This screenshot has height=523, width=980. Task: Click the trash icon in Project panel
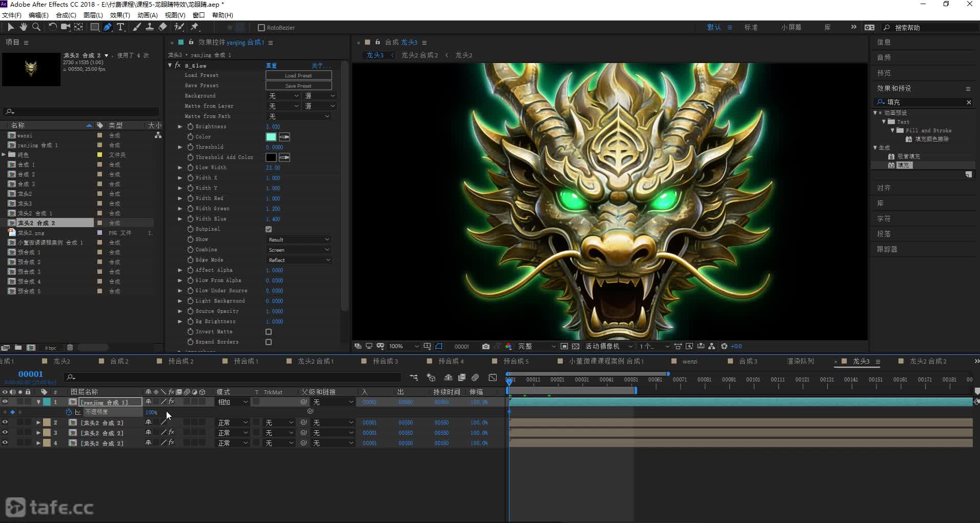pos(70,348)
